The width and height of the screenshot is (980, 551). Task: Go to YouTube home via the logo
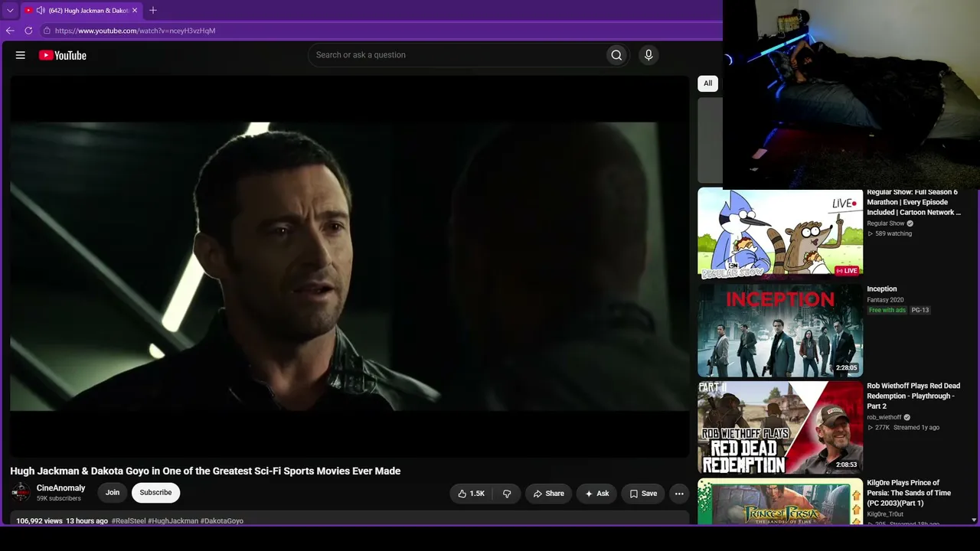(x=63, y=55)
